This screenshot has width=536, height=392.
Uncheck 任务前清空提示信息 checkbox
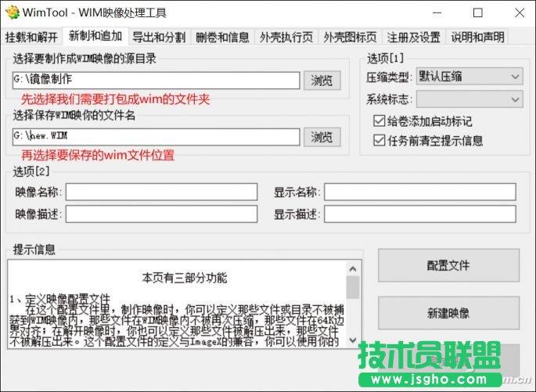coord(380,141)
